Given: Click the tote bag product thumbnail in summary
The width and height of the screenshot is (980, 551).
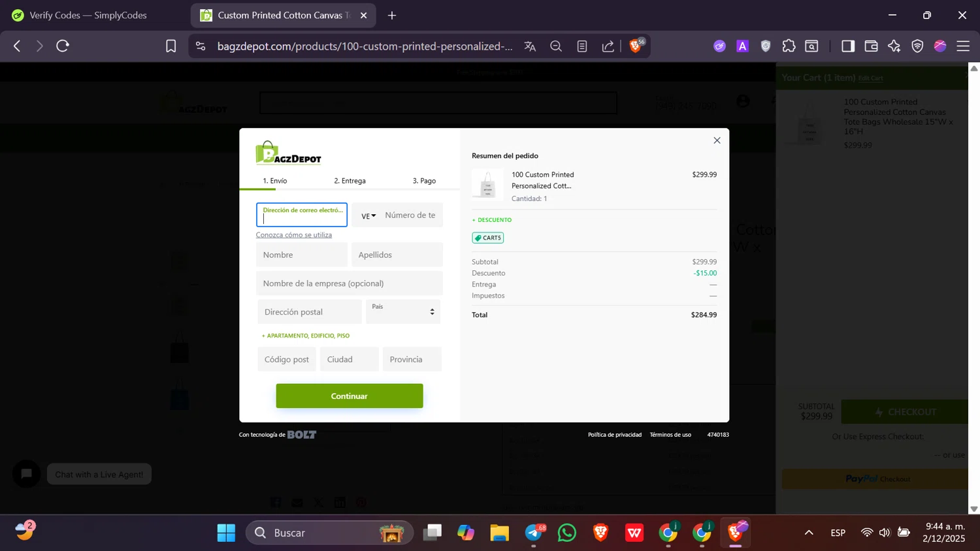Looking at the screenshot, I should coord(487,184).
